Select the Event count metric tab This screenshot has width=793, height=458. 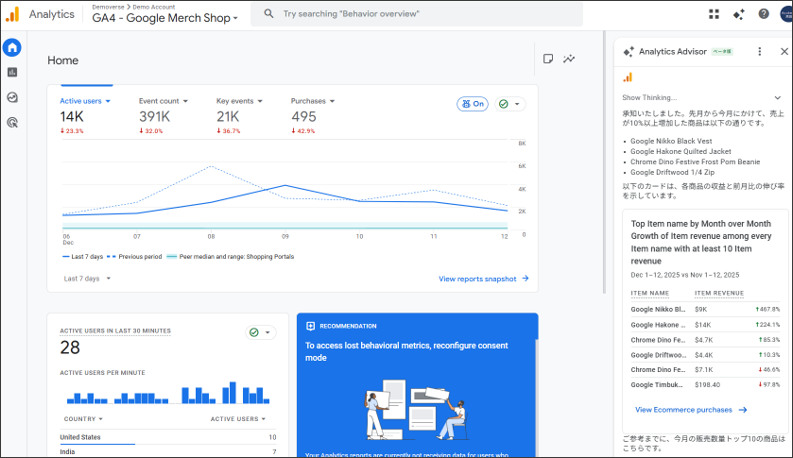162,101
